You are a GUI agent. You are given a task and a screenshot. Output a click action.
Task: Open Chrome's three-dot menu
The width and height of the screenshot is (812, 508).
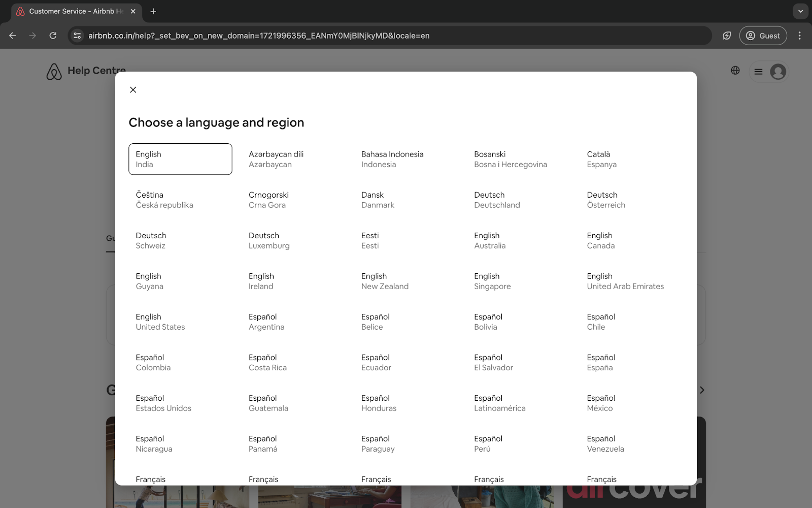point(799,36)
